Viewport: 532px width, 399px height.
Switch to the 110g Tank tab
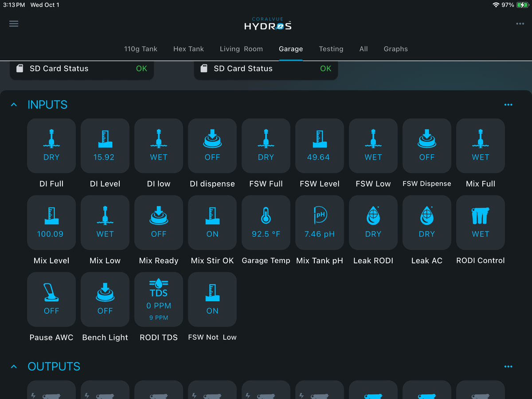point(141,49)
